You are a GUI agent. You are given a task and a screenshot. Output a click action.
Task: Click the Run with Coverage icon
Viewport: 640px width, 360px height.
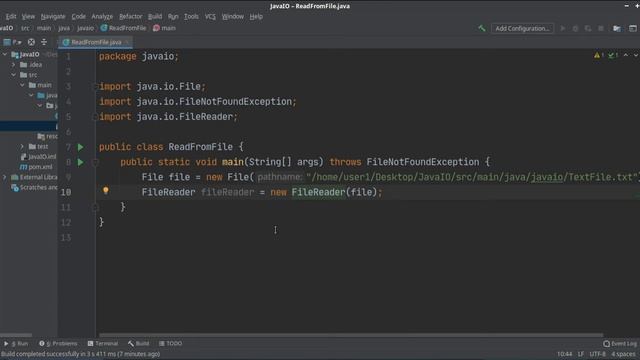coord(588,28)
